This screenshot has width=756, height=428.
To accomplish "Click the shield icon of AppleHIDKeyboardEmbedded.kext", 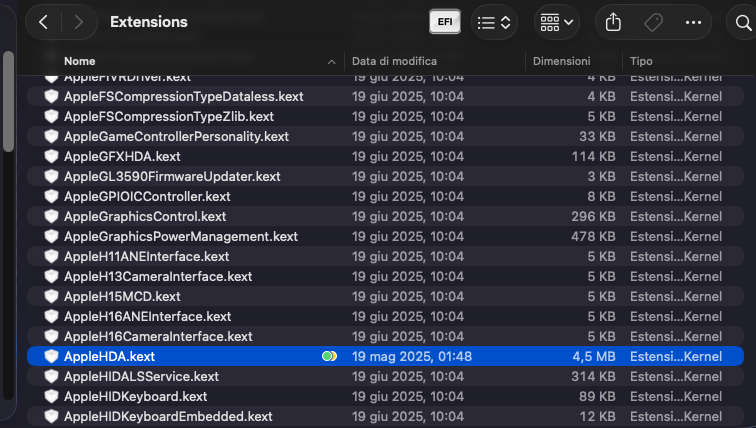I will (x=51, y=416).
